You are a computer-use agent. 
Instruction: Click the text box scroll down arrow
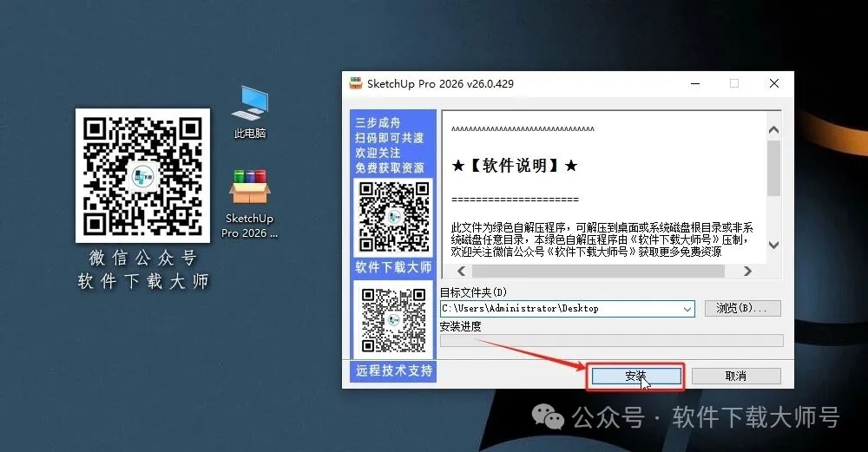pyautogui.click(x=774, y=245)
